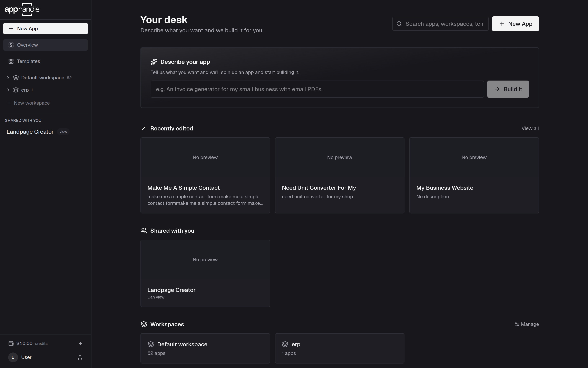Create a New workspace from sidebar
The image size is (588, 368).
(x=28, y=103)
